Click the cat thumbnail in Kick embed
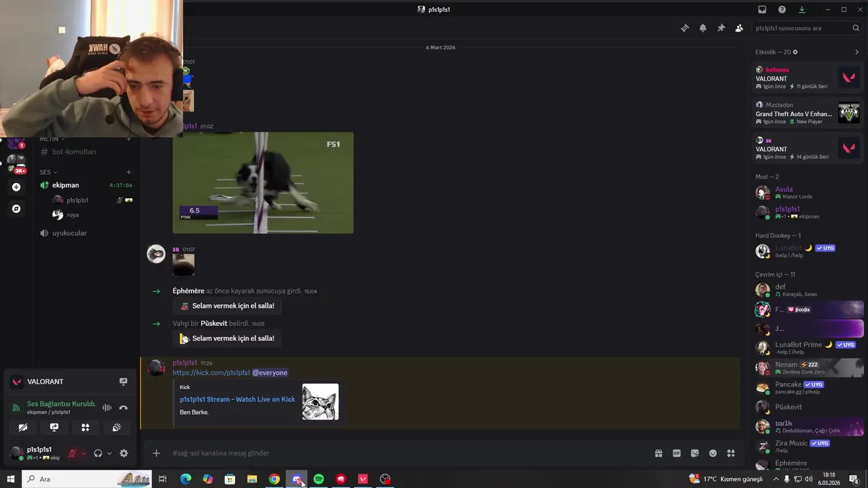 click(320, 402)
